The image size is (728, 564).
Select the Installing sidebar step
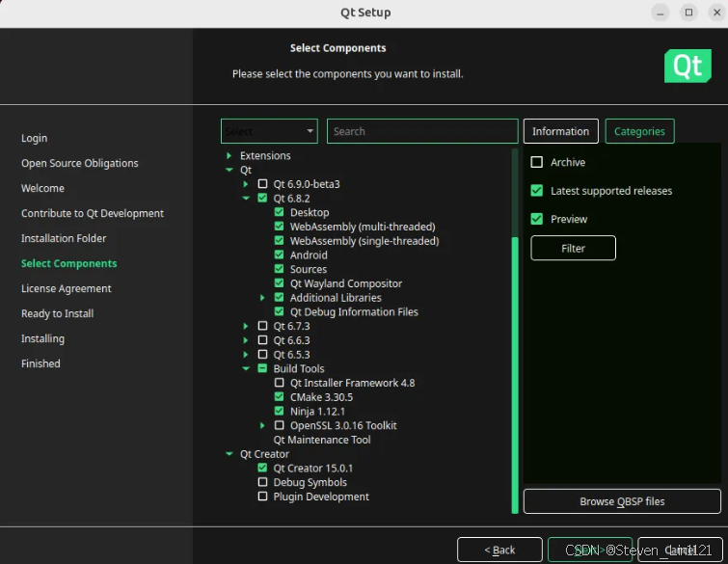click(x=42, y=338)
